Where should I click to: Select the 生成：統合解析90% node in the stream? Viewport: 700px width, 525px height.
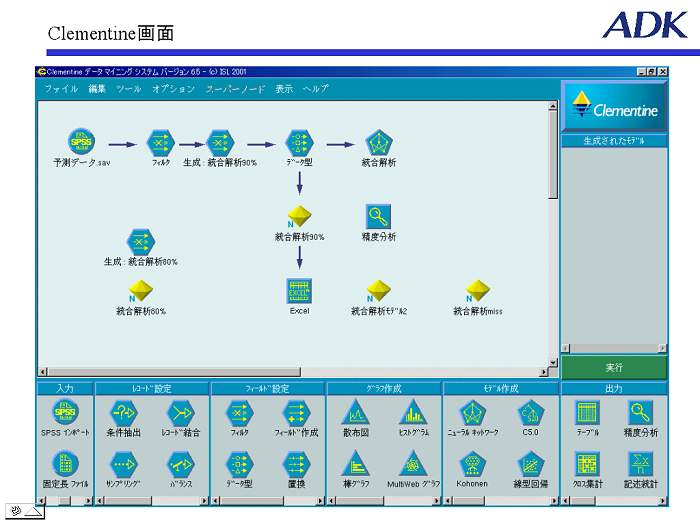click(220, 143)
